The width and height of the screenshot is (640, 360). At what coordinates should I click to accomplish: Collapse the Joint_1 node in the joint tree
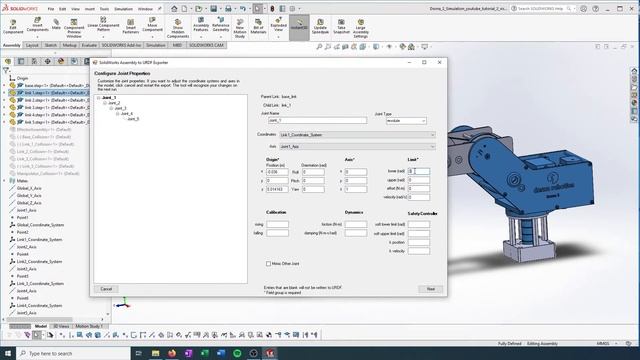tap(98, 98)
